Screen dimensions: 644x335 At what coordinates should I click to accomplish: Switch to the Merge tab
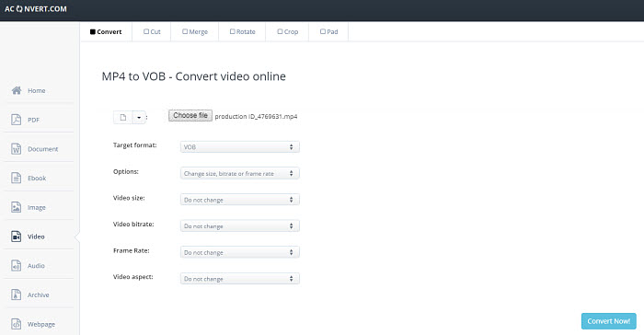pyautogui.click(x=195, y=31)
